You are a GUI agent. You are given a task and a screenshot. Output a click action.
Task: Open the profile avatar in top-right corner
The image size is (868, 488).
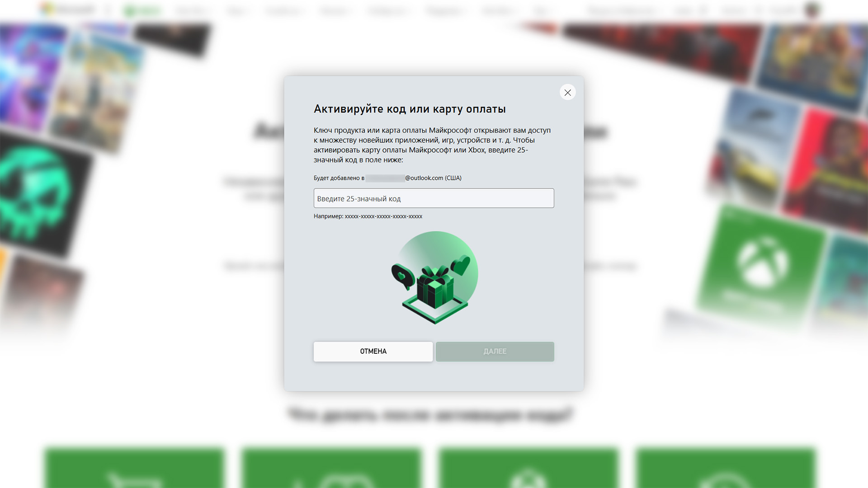coord(812,9)
